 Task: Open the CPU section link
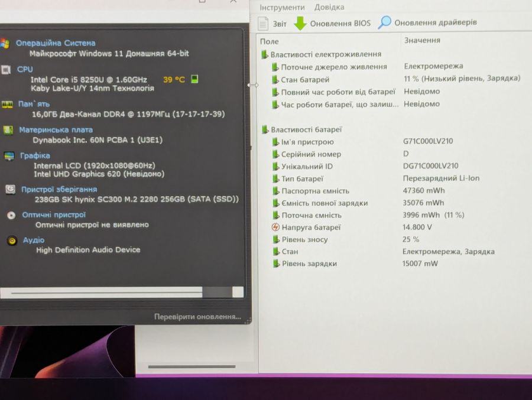tap(25, 69)
